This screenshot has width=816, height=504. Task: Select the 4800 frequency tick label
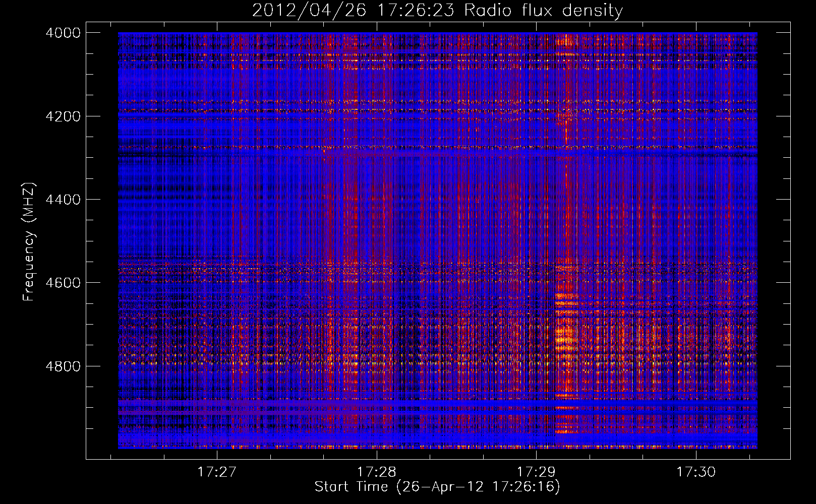[x=63, y=366]
